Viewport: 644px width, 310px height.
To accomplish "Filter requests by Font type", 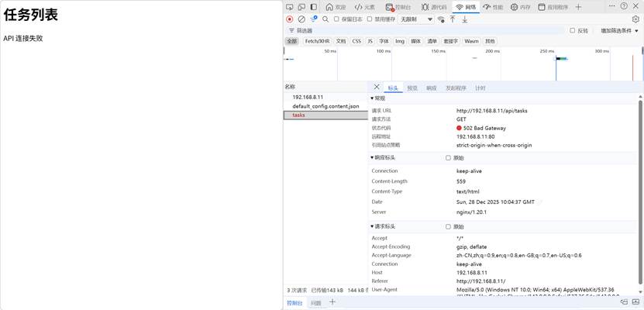I will pos(384,41).
